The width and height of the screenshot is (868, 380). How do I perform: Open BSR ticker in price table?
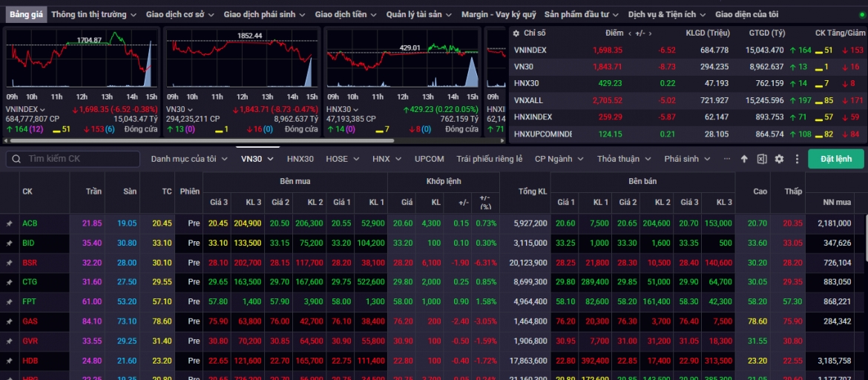30,263
